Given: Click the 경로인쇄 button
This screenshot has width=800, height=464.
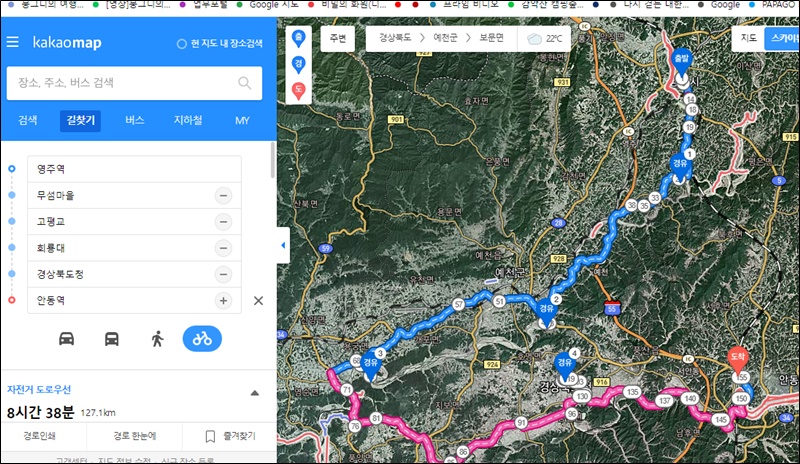Looking at the screenshot, I should click(x=39, y=436).
